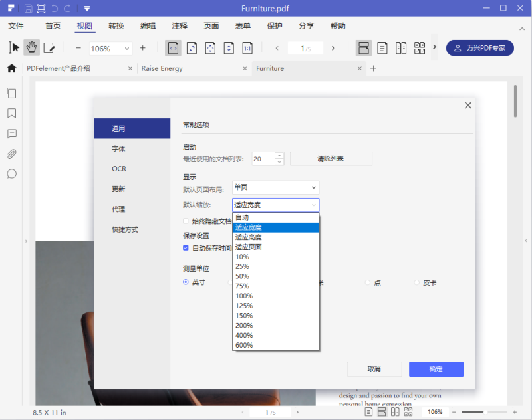The image size is (532, 420).
Task: Confirm settings with the 确定 button
Action: [x=436, y=369]
